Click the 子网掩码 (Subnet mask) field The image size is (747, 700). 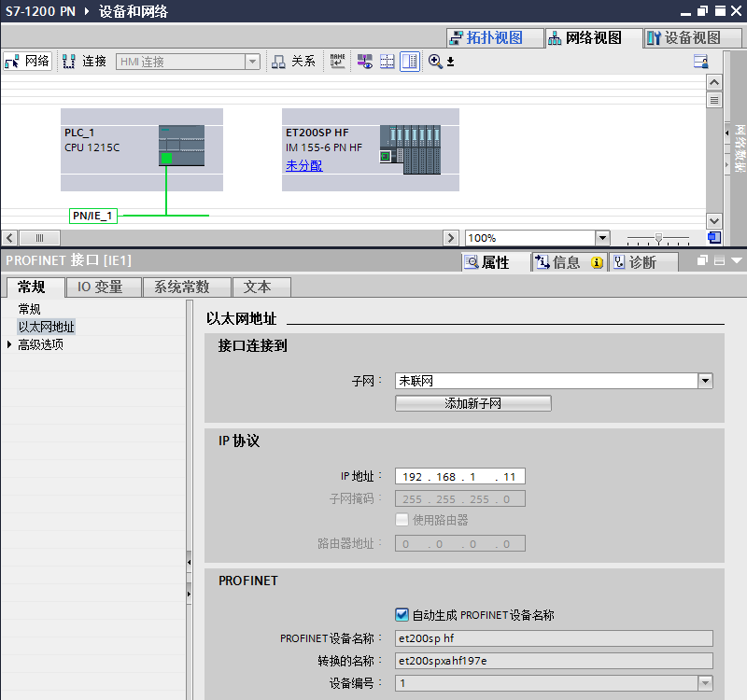[x=460, y=498]
